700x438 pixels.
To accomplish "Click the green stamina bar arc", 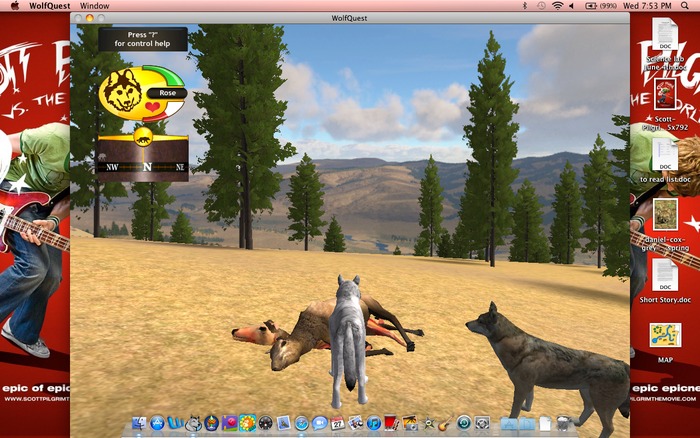I will (164, 75).
